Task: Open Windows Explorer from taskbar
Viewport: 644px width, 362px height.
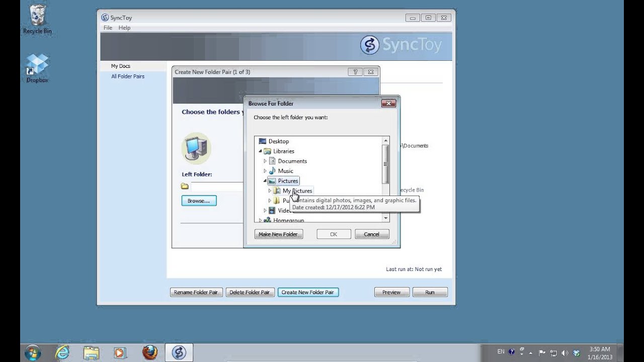Action: [x=91, y=352]
